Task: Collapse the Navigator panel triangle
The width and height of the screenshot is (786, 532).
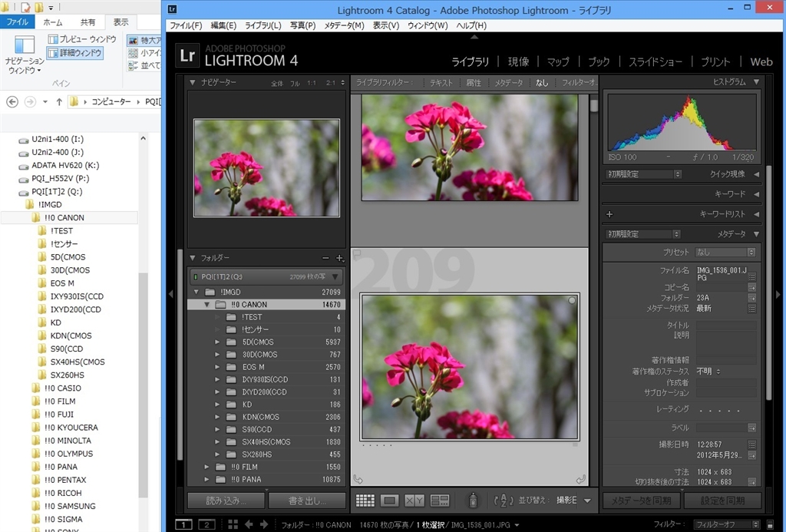Action: 193,82
